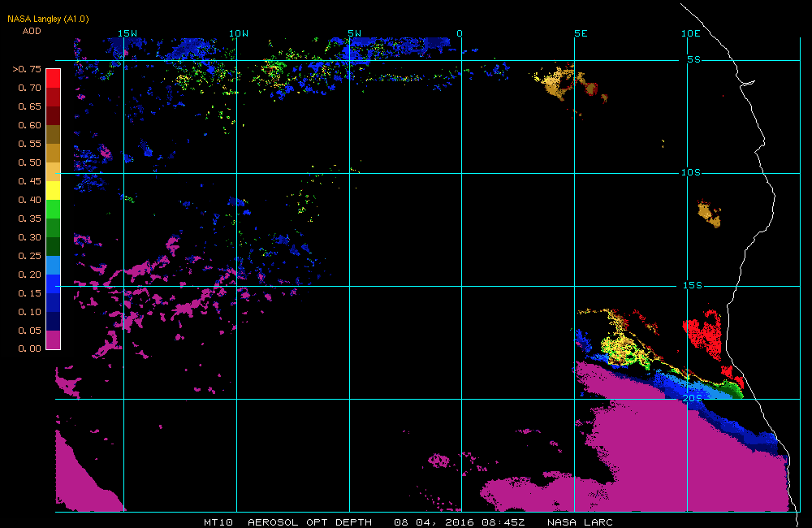Viewport: 812px width, 528px height.
Task: Click the '0.30' legend value
Action: [29, 237]
